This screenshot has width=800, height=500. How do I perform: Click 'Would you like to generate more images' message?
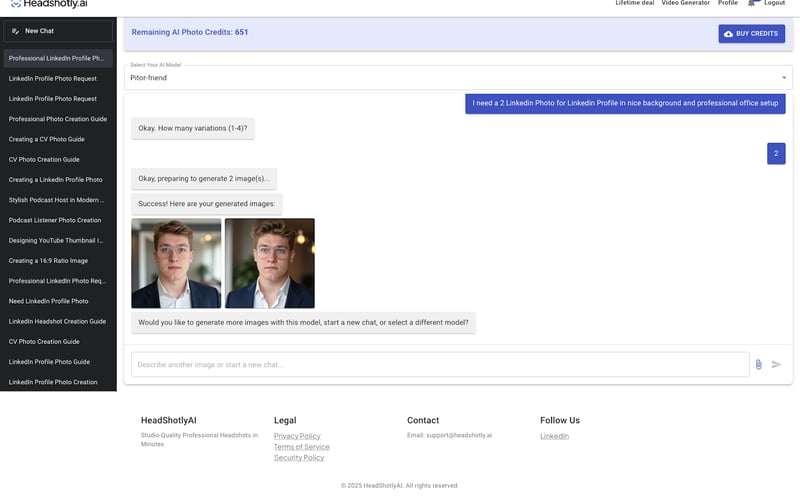coord(303,323)
